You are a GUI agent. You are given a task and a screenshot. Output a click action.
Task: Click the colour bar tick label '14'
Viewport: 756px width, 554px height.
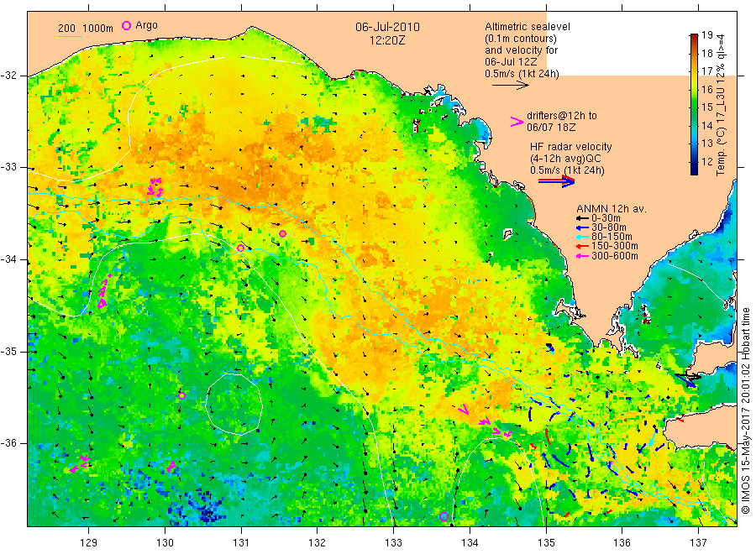tap(706, 126)
